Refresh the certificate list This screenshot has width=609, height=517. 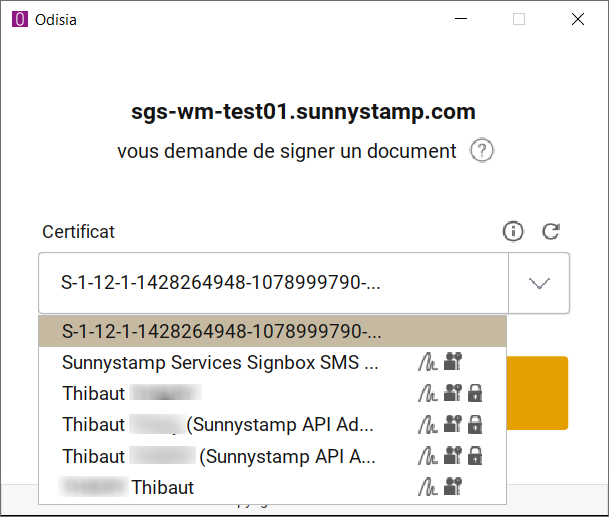point(550,232)
